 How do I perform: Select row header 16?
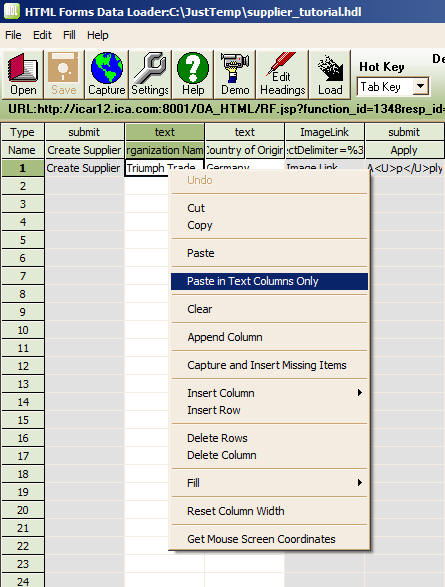coord(23,438)
